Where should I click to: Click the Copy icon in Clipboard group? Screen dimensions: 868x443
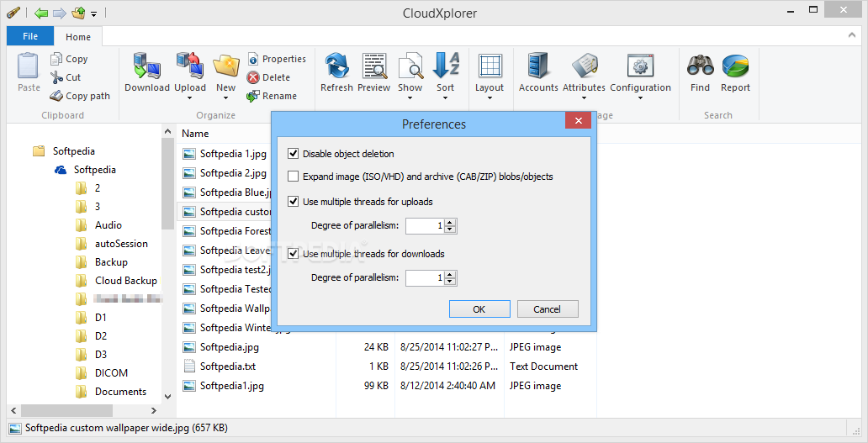[56, 59]
